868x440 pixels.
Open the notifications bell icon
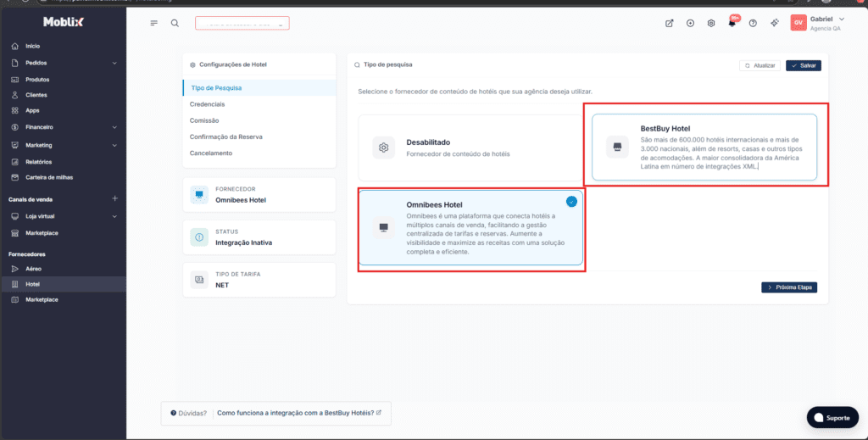pos(732,23)
